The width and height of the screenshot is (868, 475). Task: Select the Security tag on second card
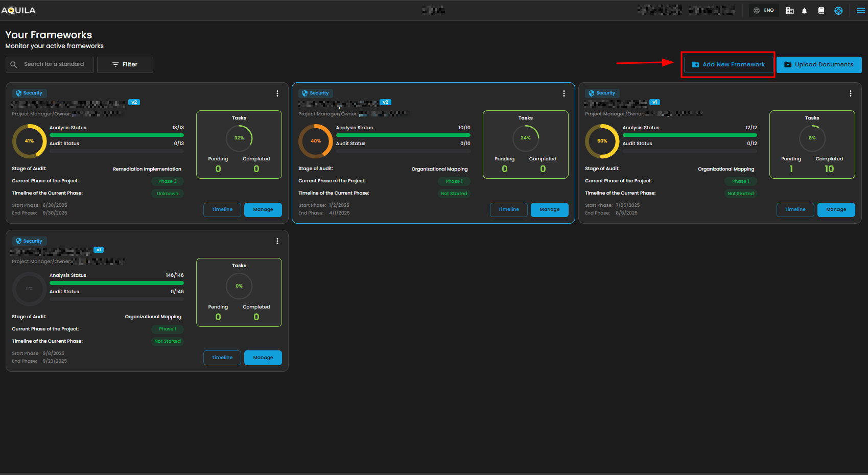[x=316, y=93]
